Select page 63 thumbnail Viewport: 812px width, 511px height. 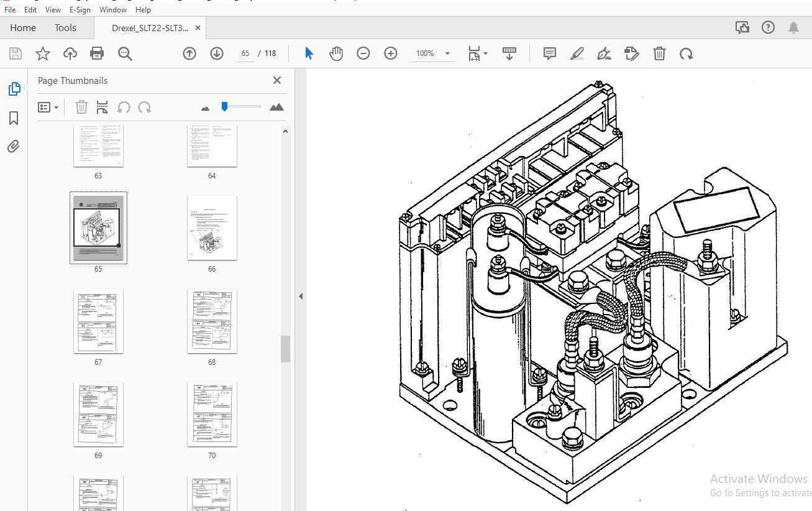point(98,146)
